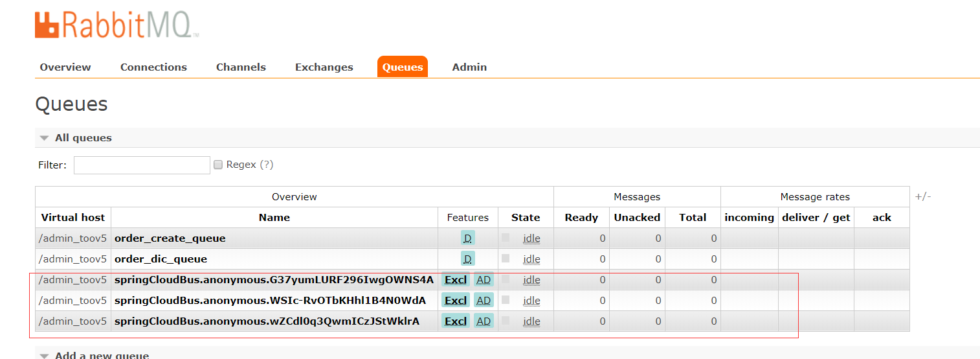Click the state indicator square for order_create_queue
The image size is (980, 359).
(x=506, y=238)
